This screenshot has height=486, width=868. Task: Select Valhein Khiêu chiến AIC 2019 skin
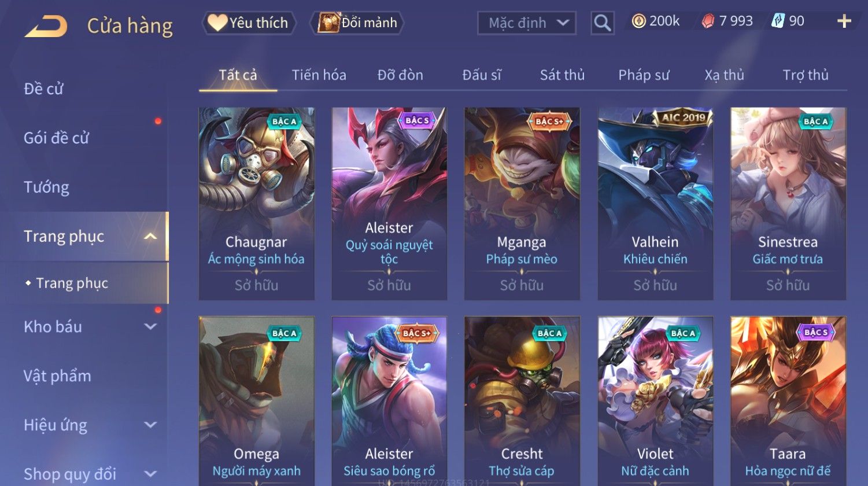point(655,204)
